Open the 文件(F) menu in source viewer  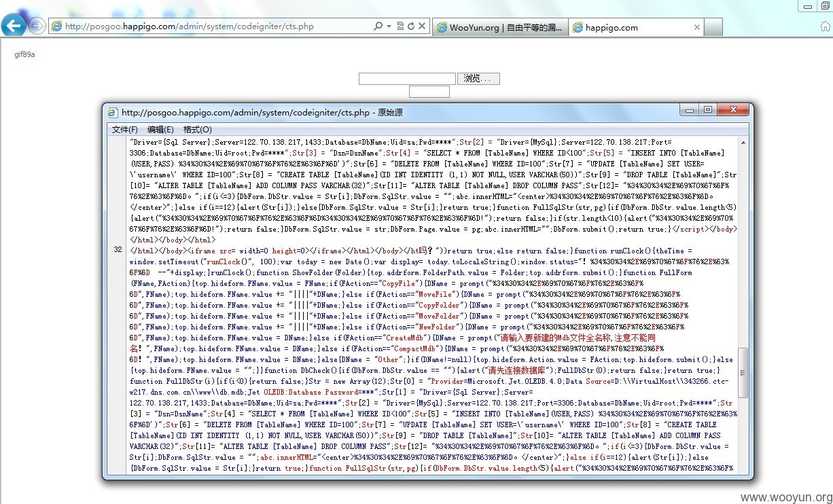pos(125,130)
